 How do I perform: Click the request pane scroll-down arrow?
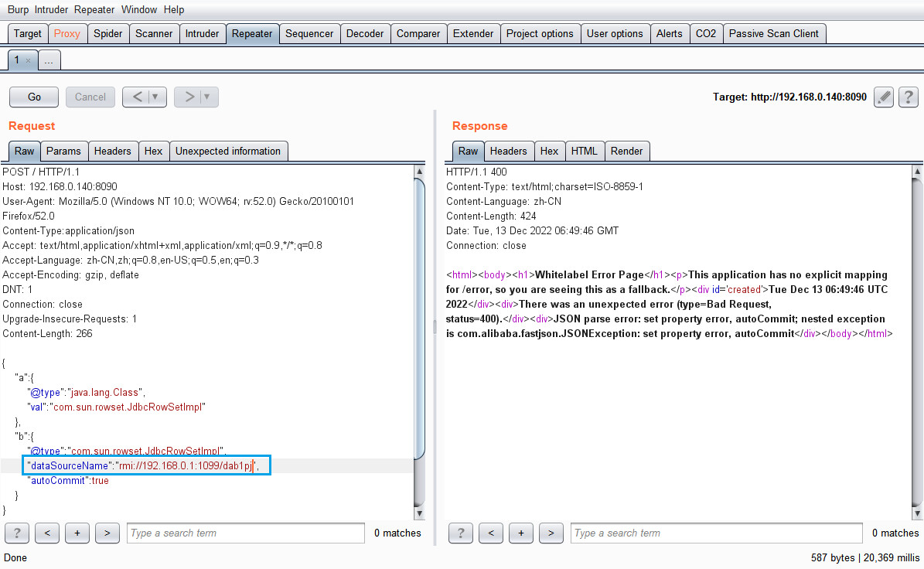tap(420, 513)
